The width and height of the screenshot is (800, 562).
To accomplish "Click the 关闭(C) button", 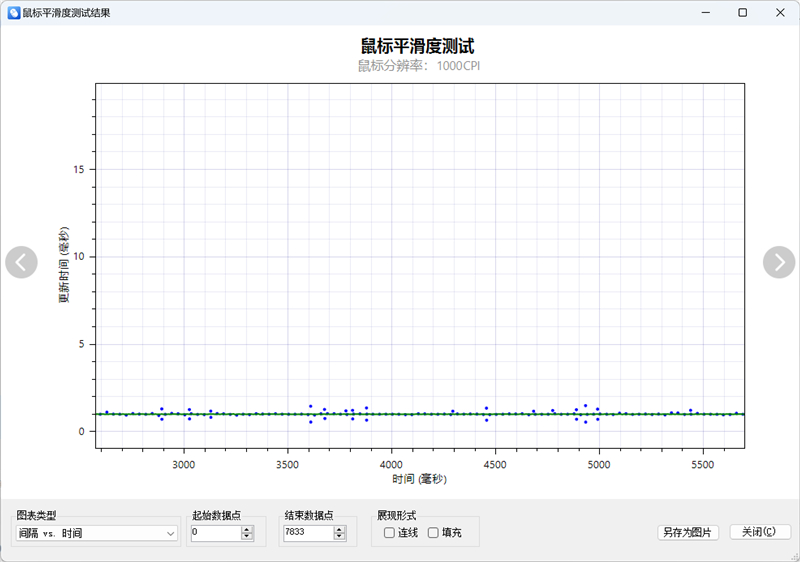I will [x=760, y=533].
